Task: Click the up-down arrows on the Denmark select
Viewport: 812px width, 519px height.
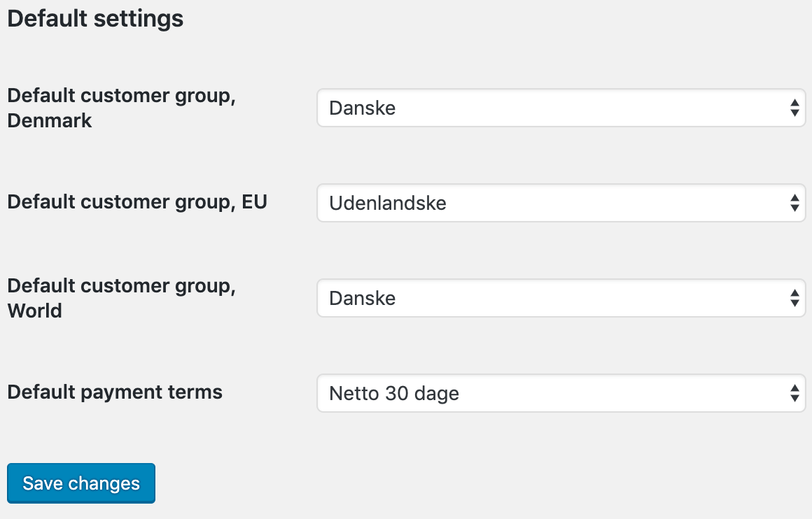Action: tap(794, 108)
